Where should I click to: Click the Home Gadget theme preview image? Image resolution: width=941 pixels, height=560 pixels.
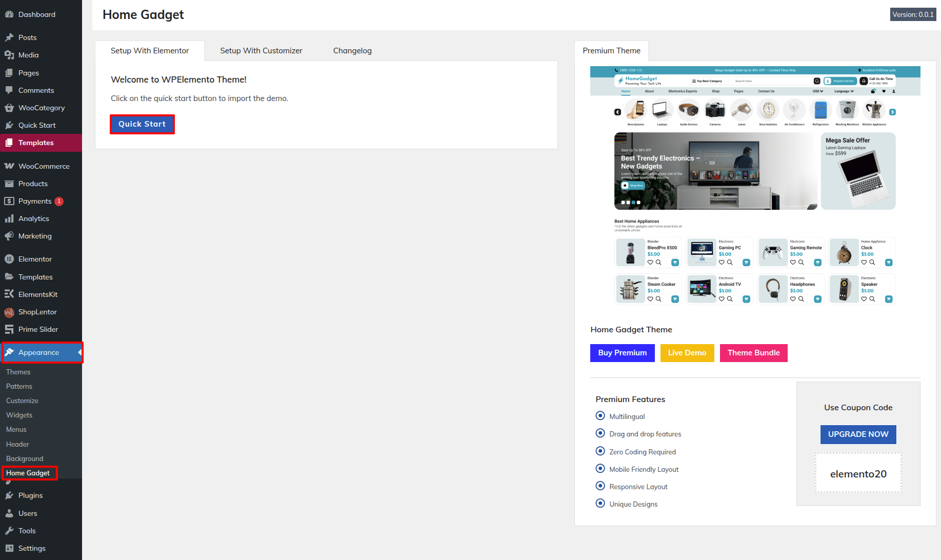tap(755, 186)
